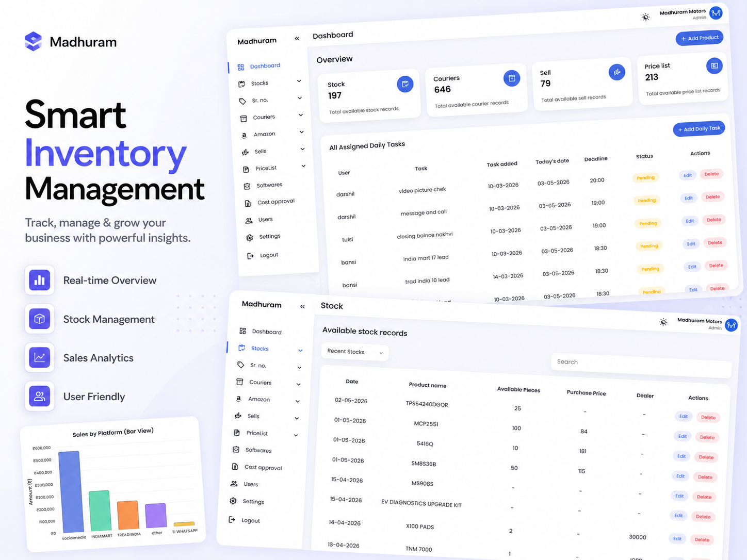Toggle the sun theme switch in the Stock window
This screenshot has height=560, width=747.
[663, 322]
